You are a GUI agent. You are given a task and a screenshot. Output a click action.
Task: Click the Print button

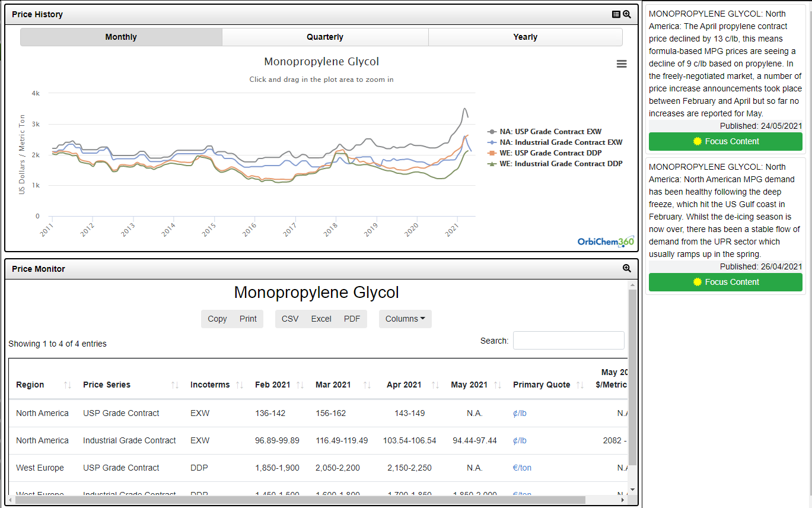[x=248, y=319]
